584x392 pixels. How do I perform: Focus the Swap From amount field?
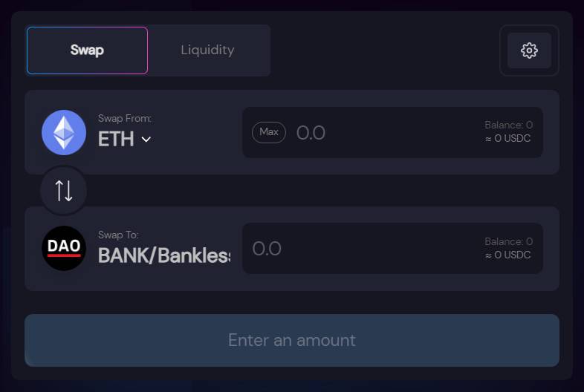pos(386,133)
